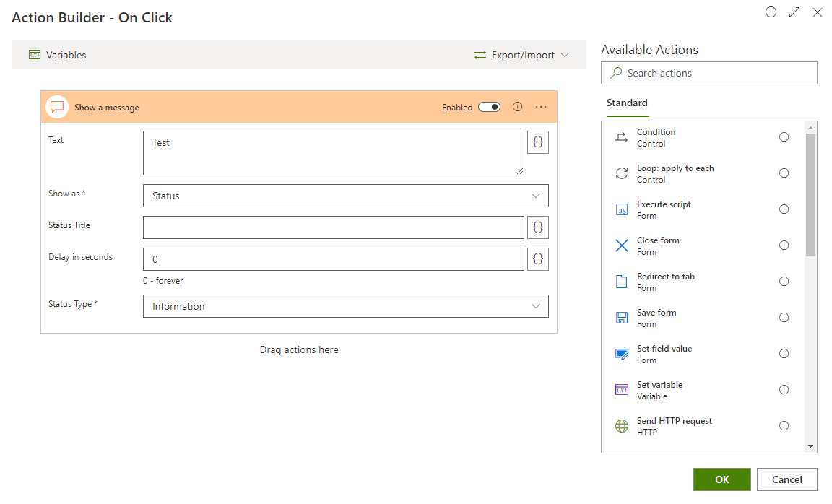Focus the Search actions input field

[715, 73]
